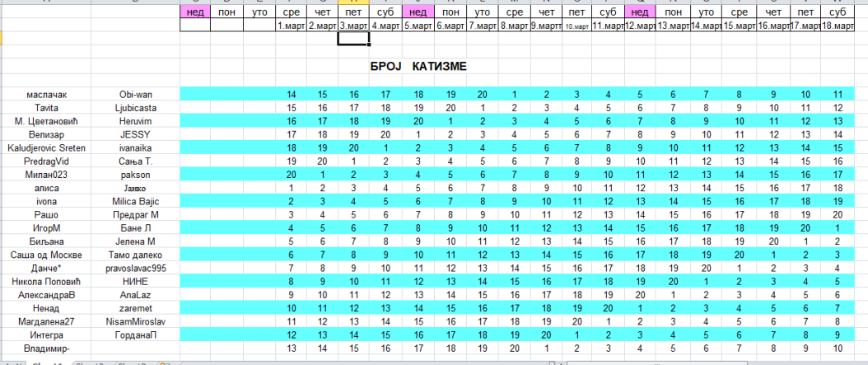This screenshot has width=868, height=365.
Task: Click the 10.март date header
Action: click(x=576, y=26)
